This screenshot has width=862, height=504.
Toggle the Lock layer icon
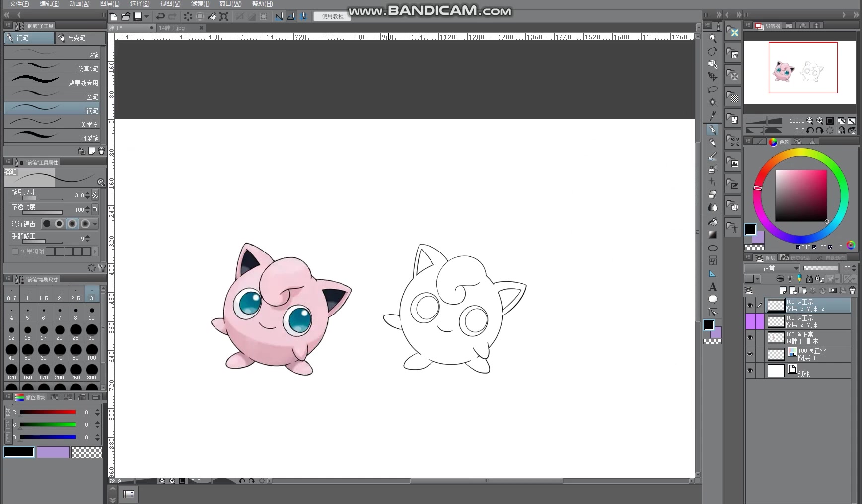(x=809, y=279)
